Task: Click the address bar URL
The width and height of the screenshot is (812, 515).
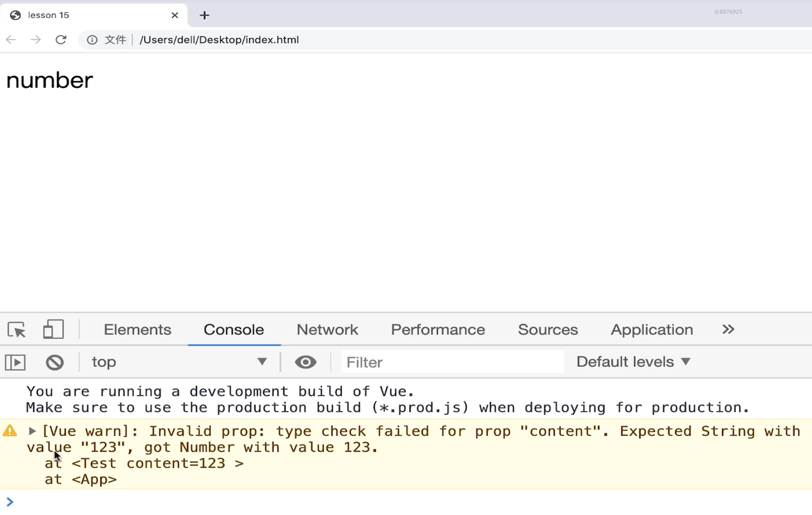Action: point(219,40)
